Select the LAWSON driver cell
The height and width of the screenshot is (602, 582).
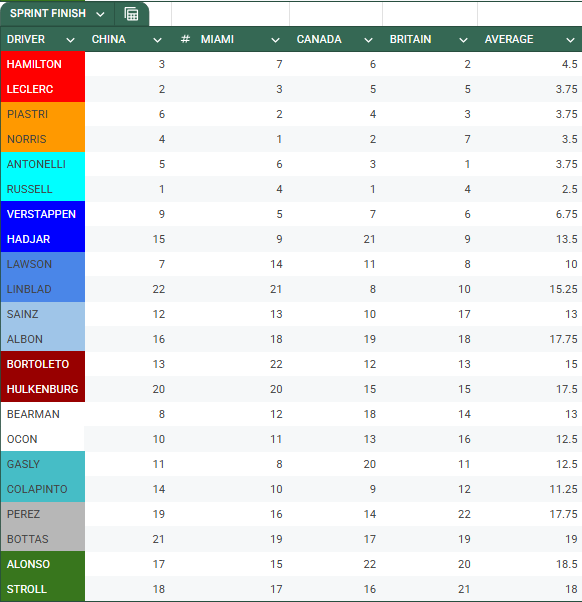pos(43,264)
